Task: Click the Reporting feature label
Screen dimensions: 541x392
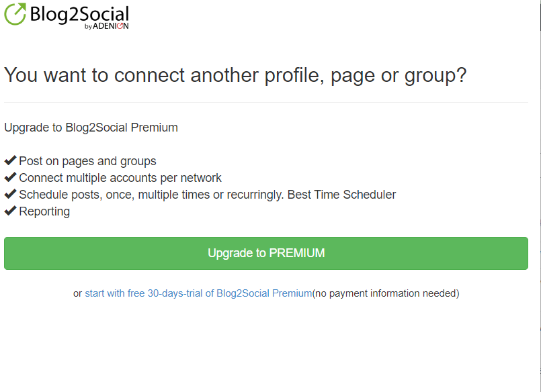Action: tap(44, 211)
